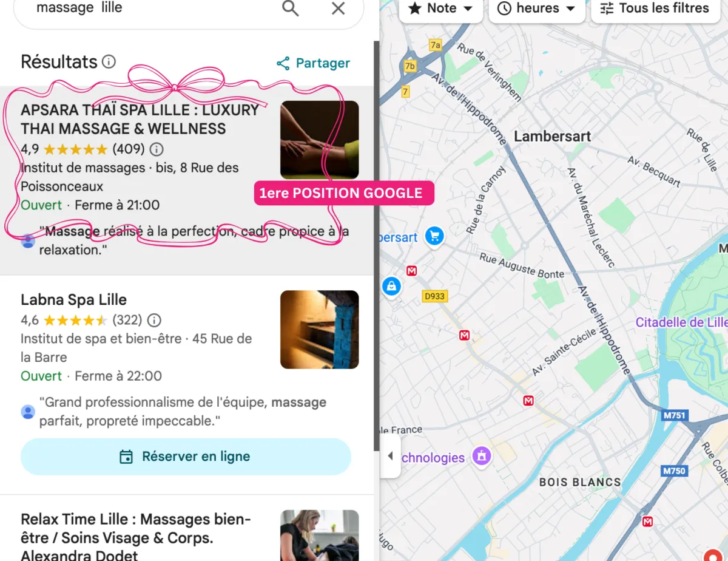Viewport: 728px width, 561px height.
Task: Collapse the side panel with arrow tab
Action: (390, 456)
